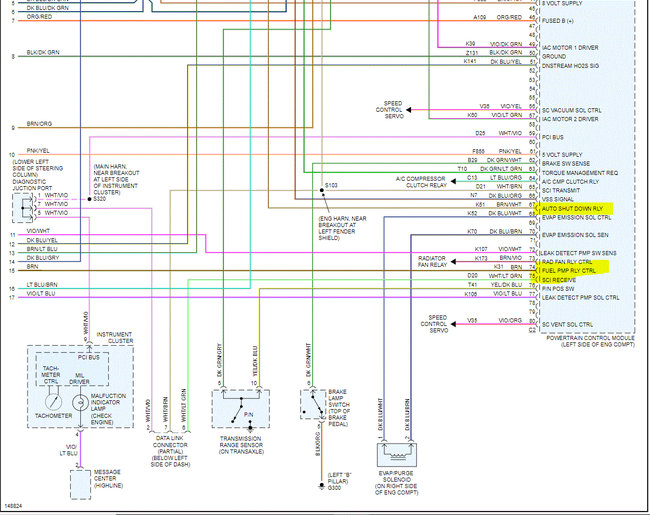
Task: Select circuit code N7 DK BLU/ORG
Action: [x=496, y=195]
